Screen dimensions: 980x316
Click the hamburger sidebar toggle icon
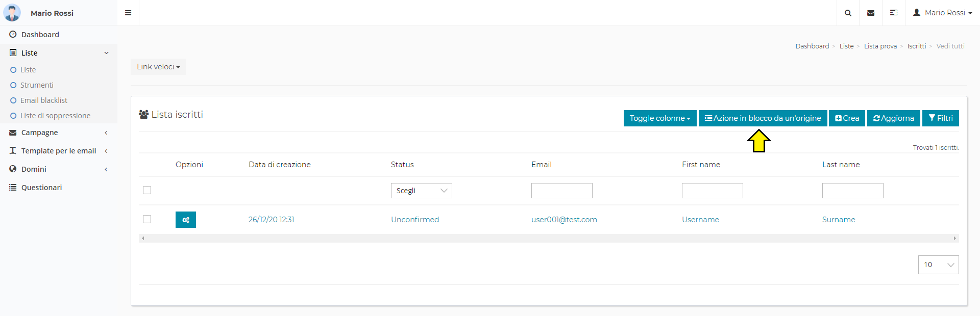click(128, 13)
